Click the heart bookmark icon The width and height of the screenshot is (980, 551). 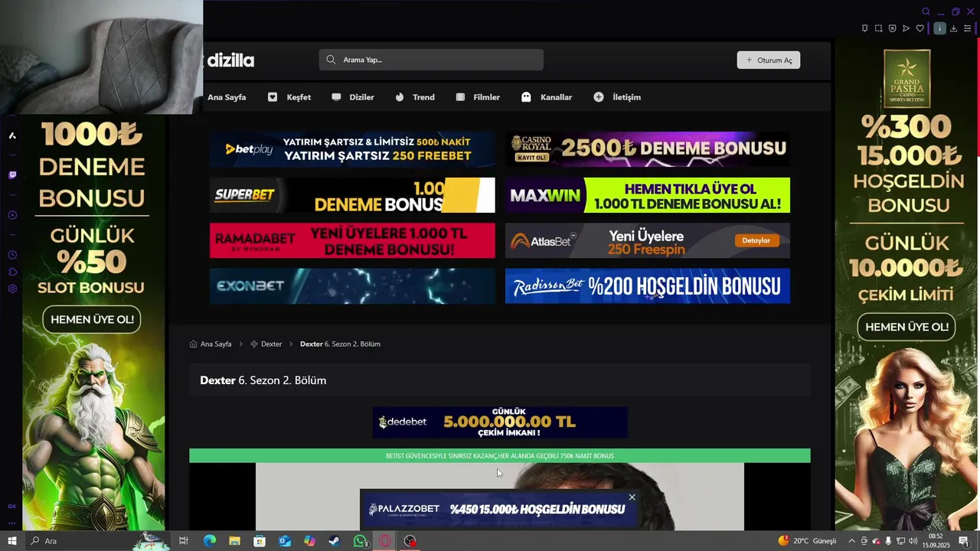coord(920,28)
